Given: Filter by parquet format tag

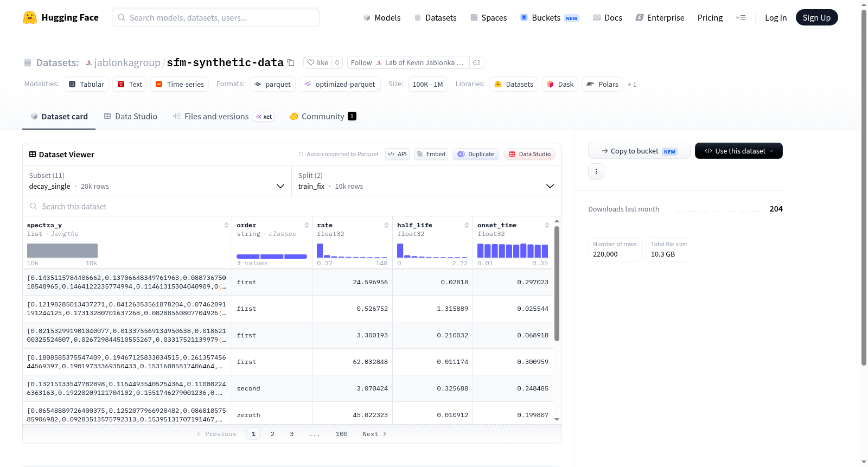Looking at the screenshot, I should click(272, 84).
